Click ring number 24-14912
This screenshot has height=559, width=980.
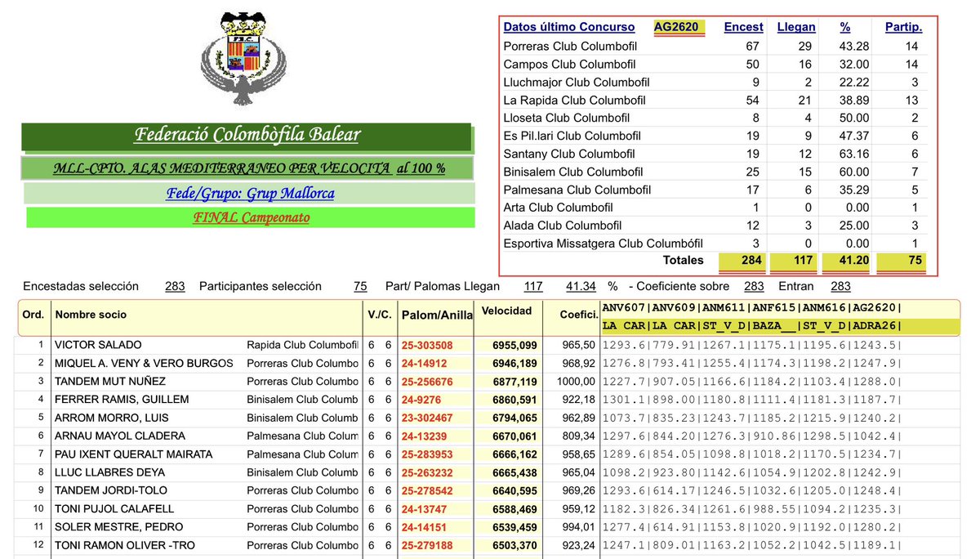tap(423, 363)
